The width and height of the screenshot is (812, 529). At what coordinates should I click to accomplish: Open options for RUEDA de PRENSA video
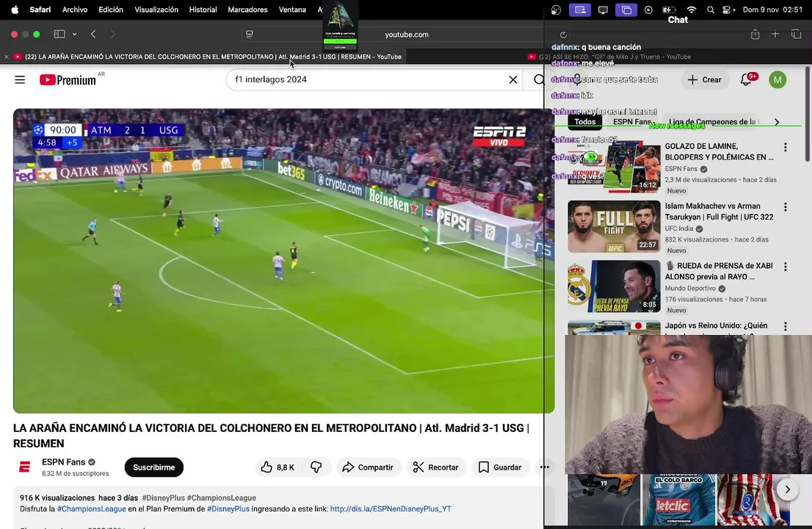point(785,267)
